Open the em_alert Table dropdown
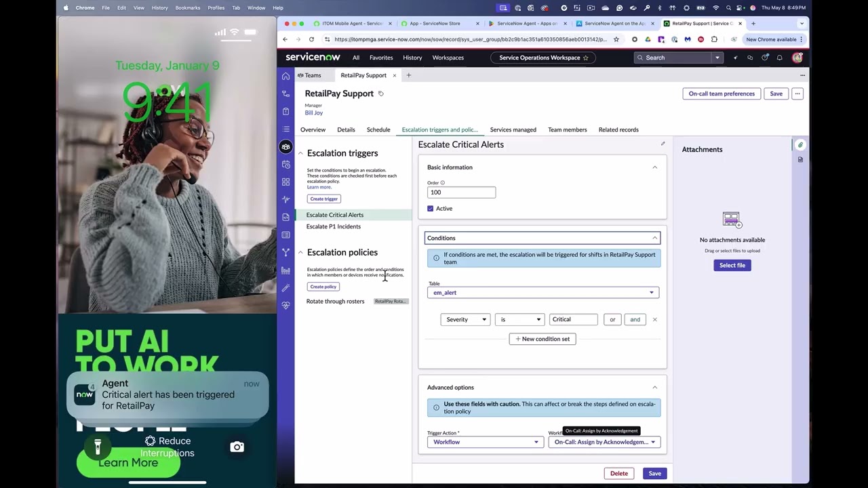 [542, 292]
